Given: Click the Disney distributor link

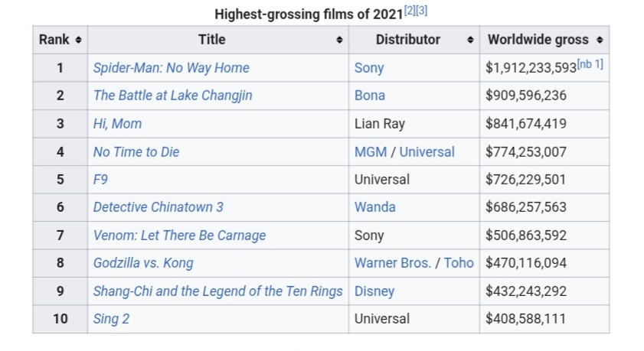Looking at the screenshot, I should (374, 291).
